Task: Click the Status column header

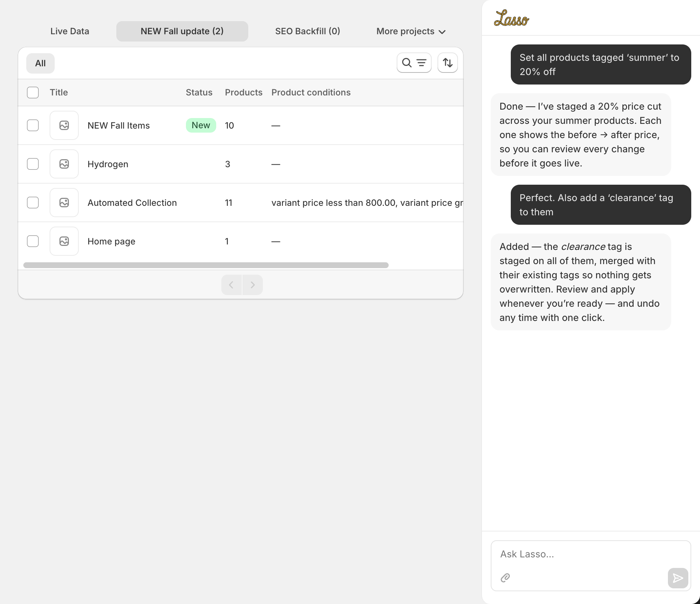Action: 199,93
